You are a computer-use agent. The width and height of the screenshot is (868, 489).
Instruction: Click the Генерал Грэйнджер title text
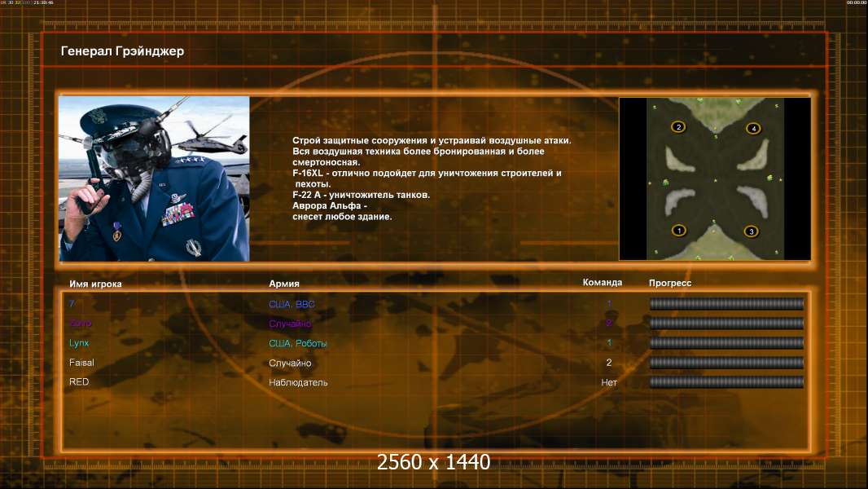pos(122,51)
